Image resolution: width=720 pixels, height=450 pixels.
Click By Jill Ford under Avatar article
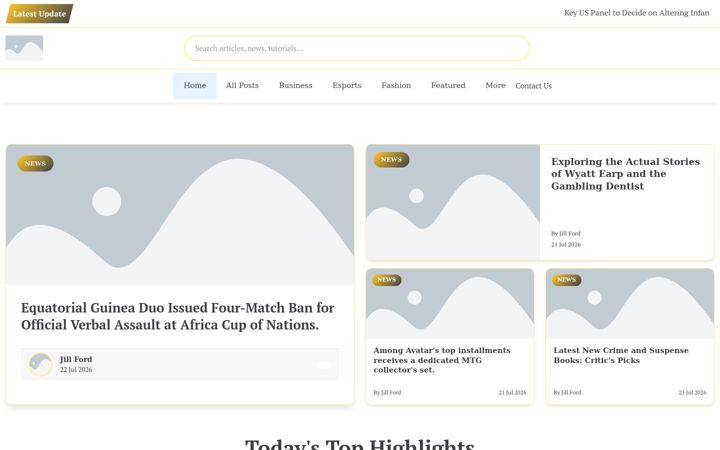pyautogui.click(x=387, y=393)
